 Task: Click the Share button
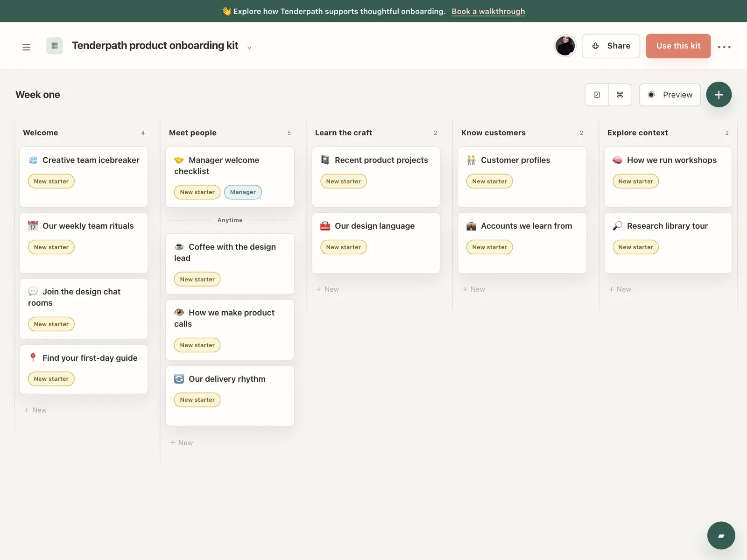(611, 46)
